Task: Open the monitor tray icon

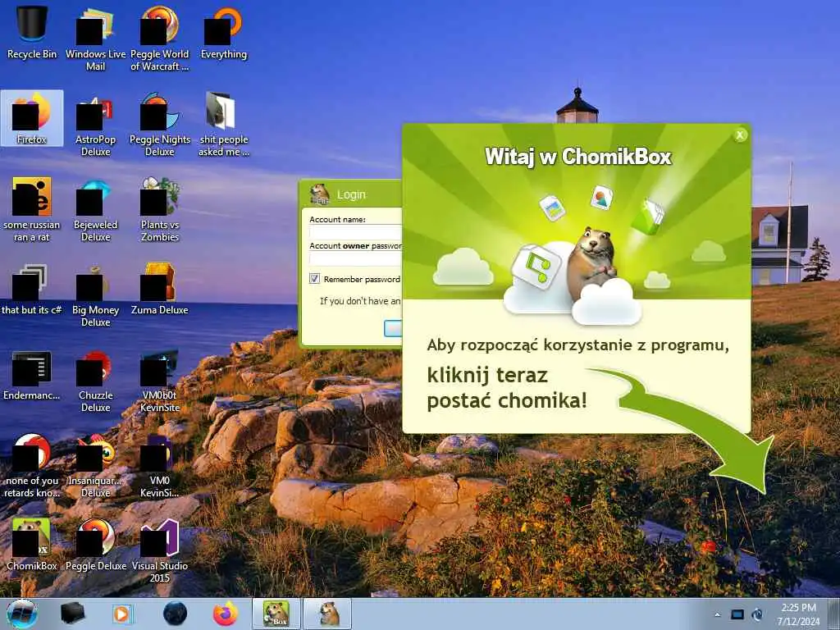Action: click(737, 614)
